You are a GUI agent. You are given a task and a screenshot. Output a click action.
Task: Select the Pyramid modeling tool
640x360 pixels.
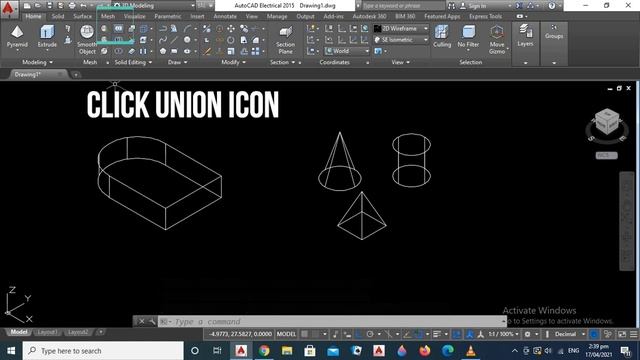(17, 37)
